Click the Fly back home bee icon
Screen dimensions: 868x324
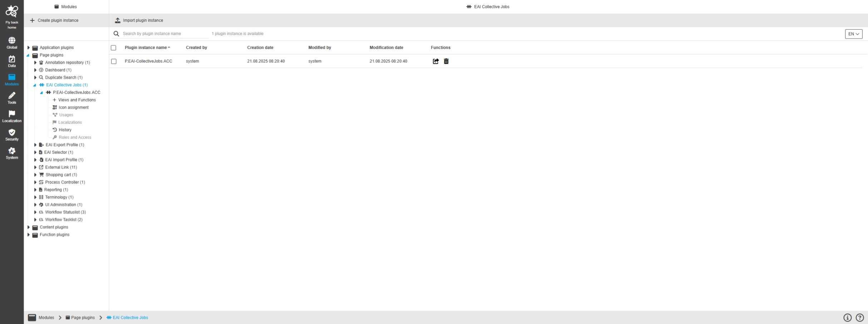(x=12, y=11)
